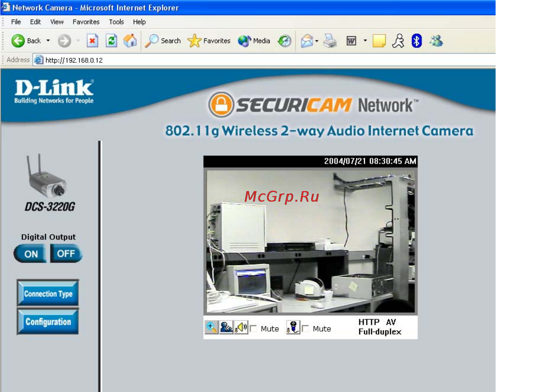The height and width of the screenshot is (392, 559).
Task: Click the speaker volume icon
Action: point(241,327)
